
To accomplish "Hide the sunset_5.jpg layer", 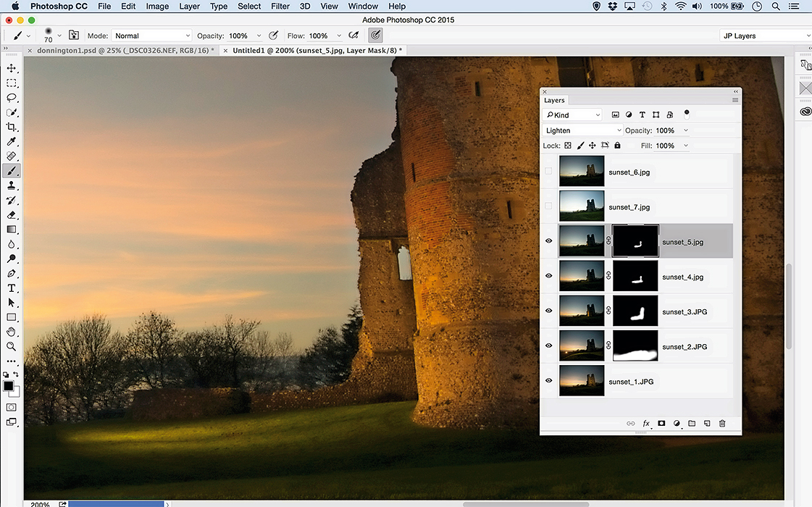I will point(548,240).
